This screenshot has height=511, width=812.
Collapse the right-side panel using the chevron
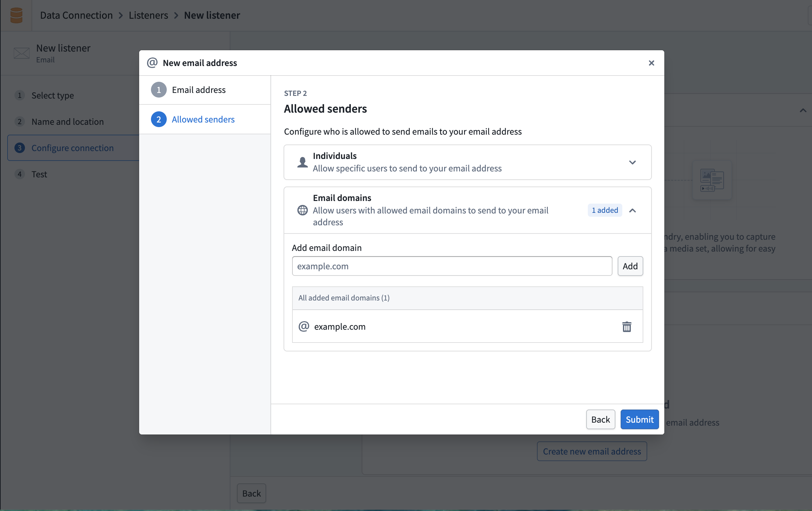(803, 110)
